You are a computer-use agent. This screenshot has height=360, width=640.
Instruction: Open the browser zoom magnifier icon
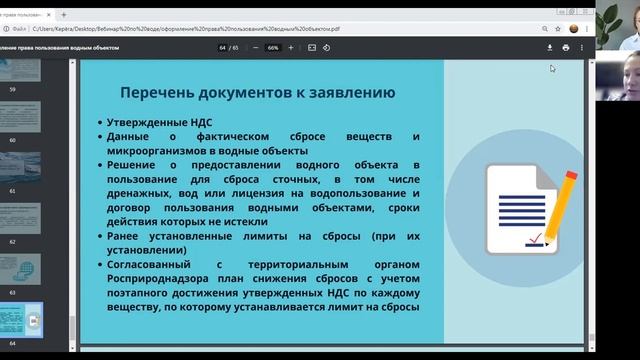pyautogui.click(x=545, y=29)
